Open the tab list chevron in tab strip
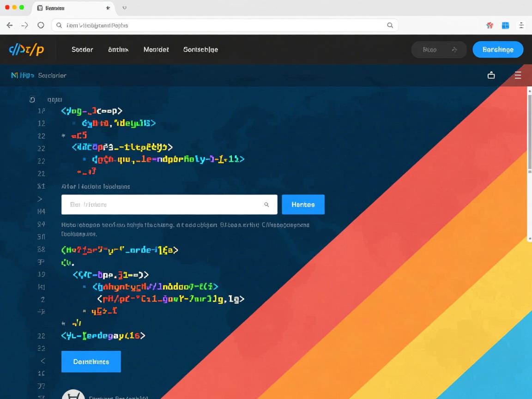 (124, 8)
